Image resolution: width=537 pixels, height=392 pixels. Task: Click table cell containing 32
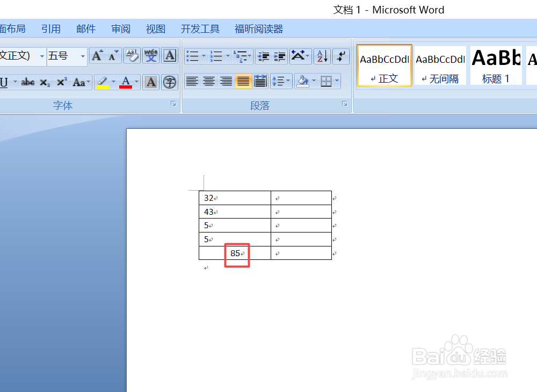coord(235,198)
